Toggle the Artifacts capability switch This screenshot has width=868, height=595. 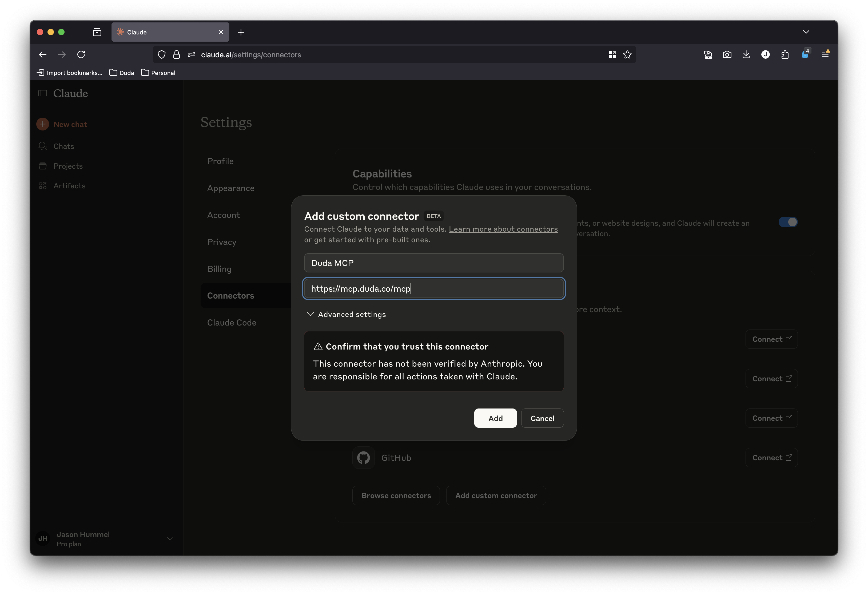coord(788,222)
